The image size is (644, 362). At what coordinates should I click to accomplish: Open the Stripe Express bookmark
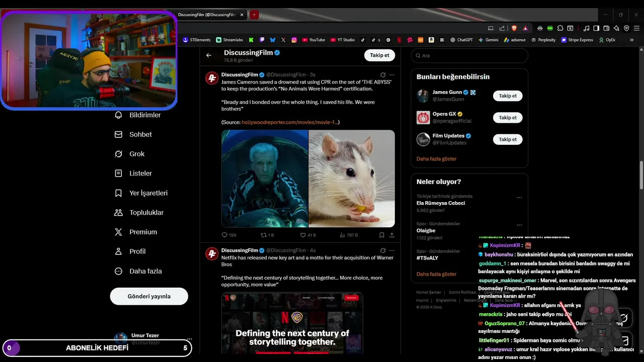tap(577, 40)
